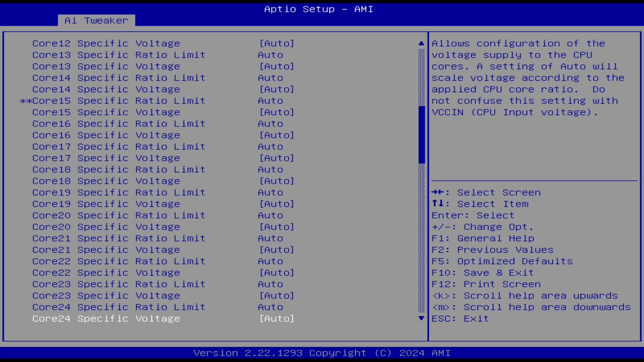Select Core18 Specific Voltage label
This screenshot has width=644, height=362.
[x=106, y=181]
